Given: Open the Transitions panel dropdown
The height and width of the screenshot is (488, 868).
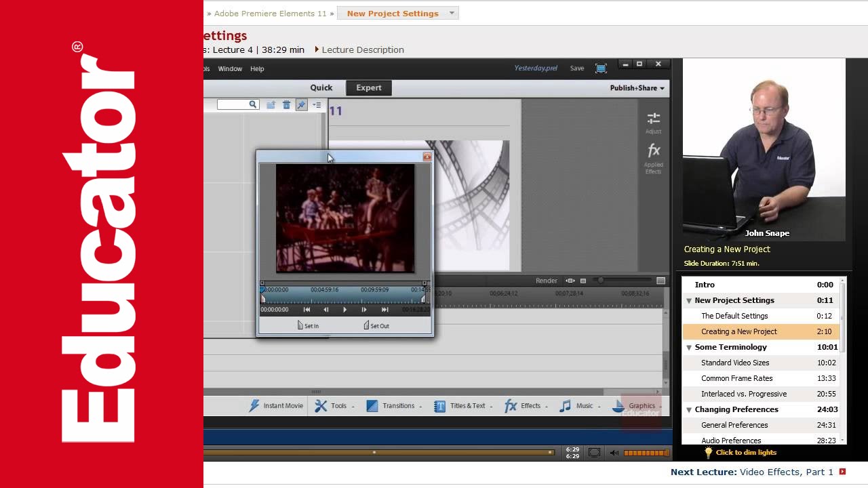Looking at the screenshot, I should pos(394,406).
